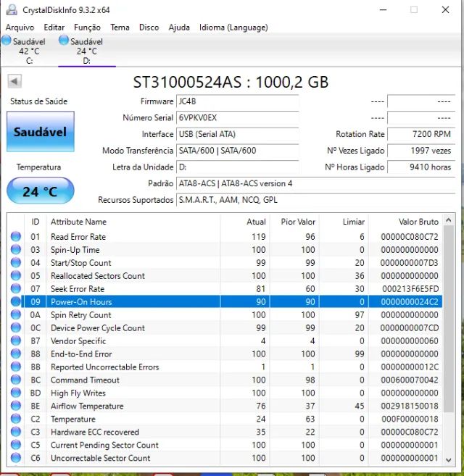Open the Tema menu

point(120,28)
